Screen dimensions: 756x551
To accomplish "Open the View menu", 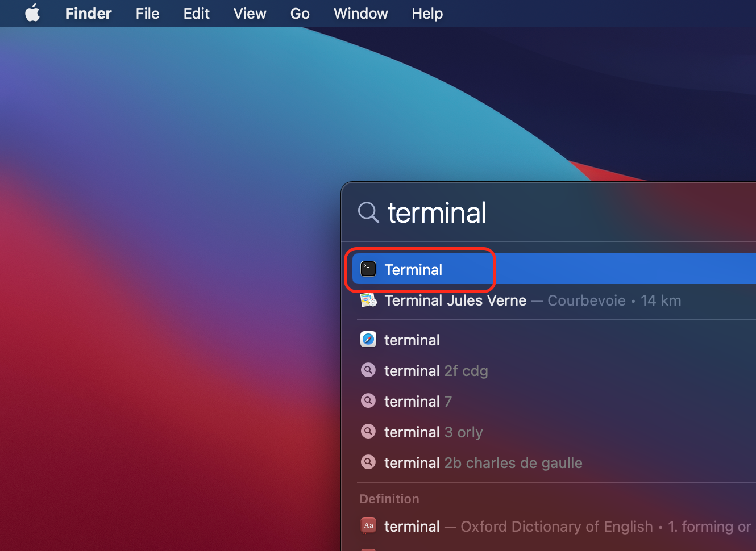I will point(250,14).
